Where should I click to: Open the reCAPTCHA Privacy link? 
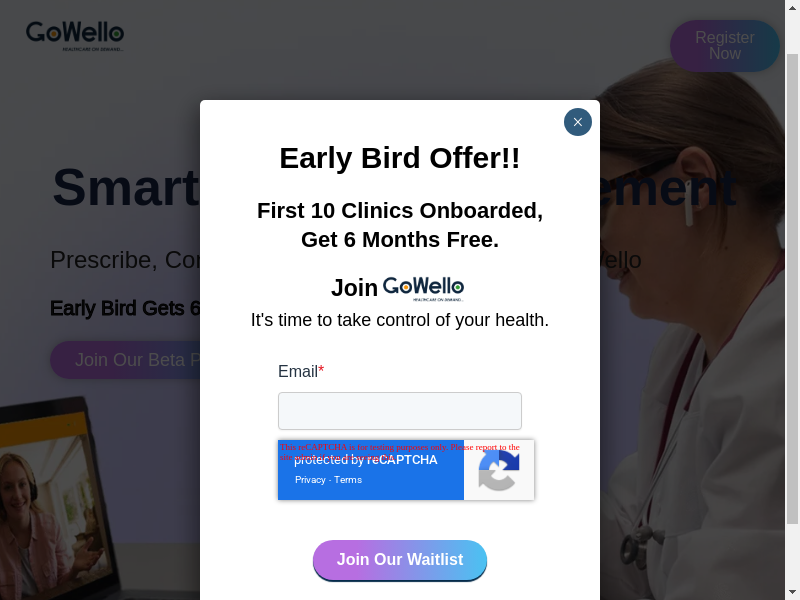310,480
